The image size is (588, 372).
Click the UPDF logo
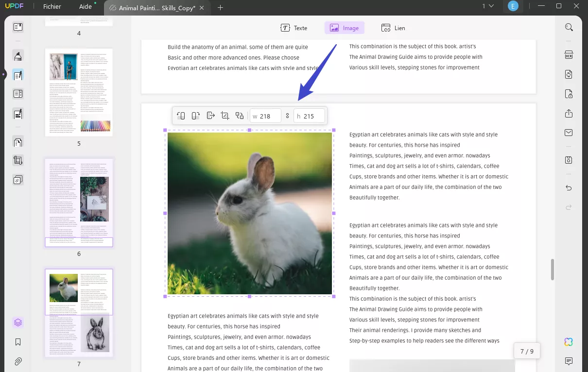coord(15,7)
